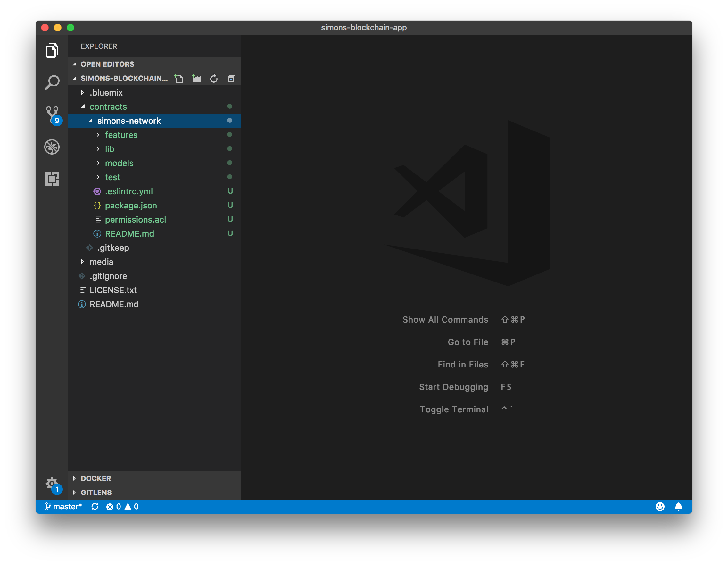The image size is (728, 565).
Task: Open the Search view in activity bar
Action: (52, 83)
